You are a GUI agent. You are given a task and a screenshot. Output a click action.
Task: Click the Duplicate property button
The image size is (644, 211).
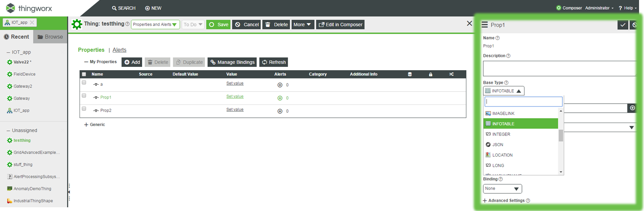(189, 62)
